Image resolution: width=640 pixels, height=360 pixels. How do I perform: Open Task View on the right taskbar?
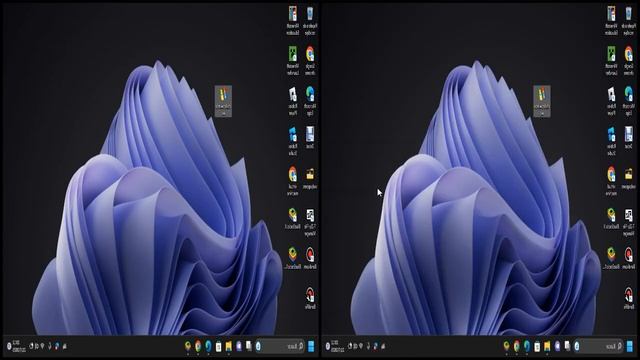[567, 347]
